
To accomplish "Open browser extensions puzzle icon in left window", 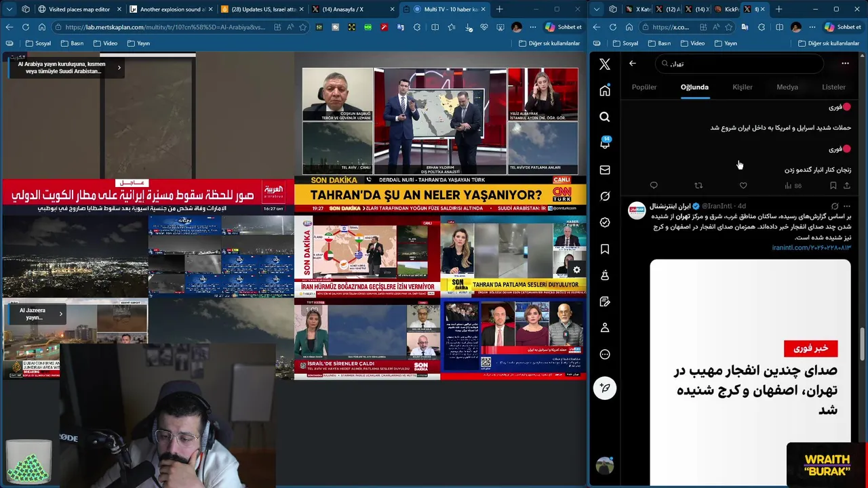I will point(417,27).
